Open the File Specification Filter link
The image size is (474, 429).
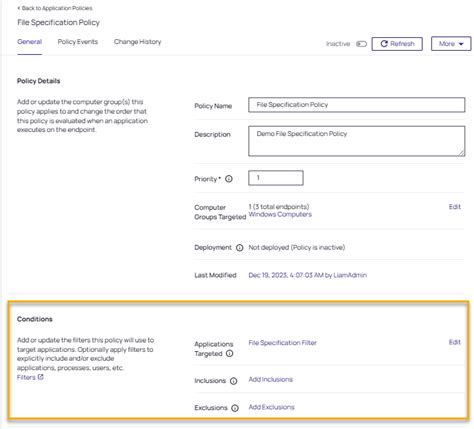(282, 343)
